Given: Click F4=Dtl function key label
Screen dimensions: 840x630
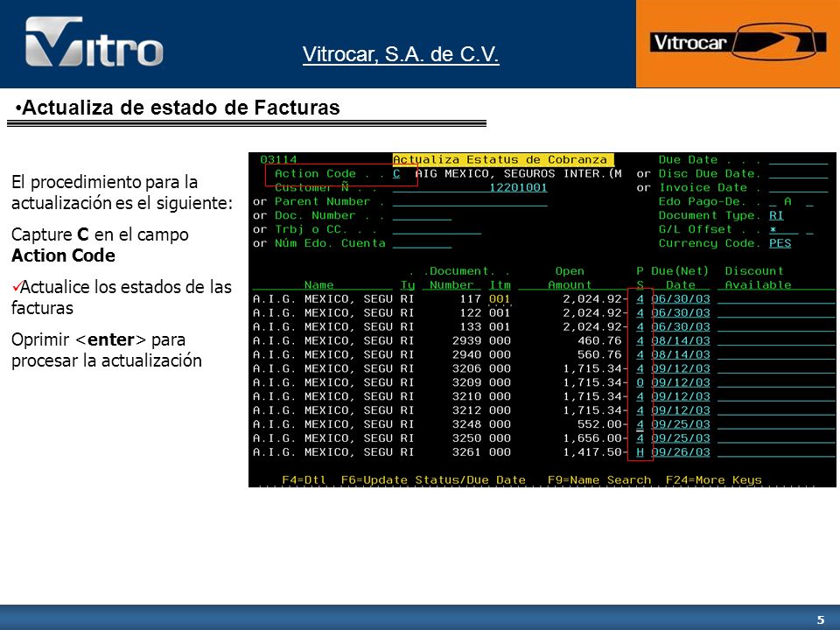Looking at the screenshot, I should [304, 480].
